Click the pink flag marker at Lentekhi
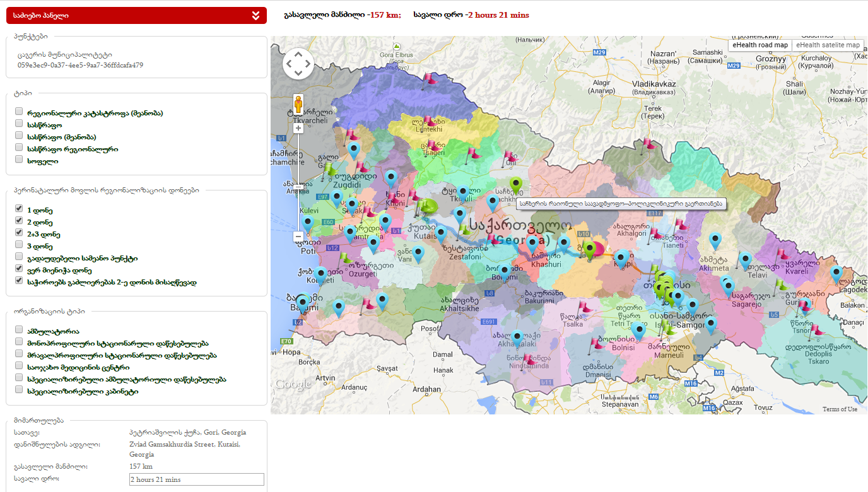The width and height of the screenshot is (868, 492). 430,119
